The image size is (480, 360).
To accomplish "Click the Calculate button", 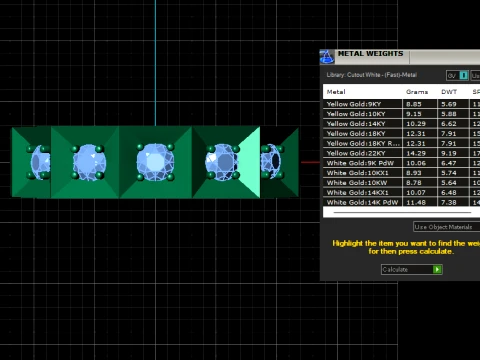I will (412, 269).
